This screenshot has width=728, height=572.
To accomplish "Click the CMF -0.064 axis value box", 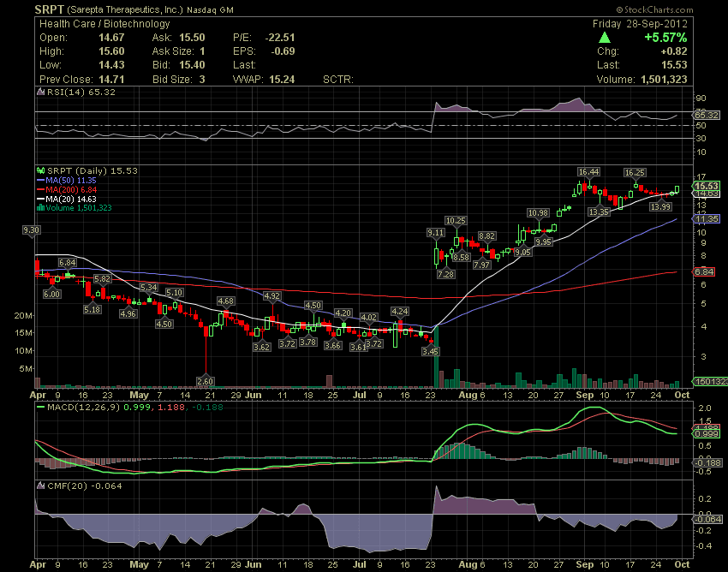I will point(707,519).
